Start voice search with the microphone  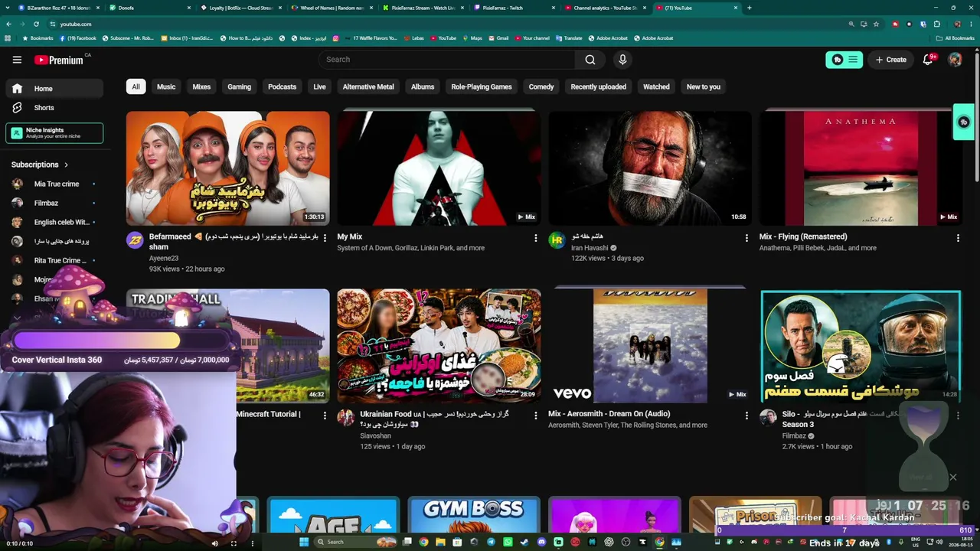tap(622, 60)
